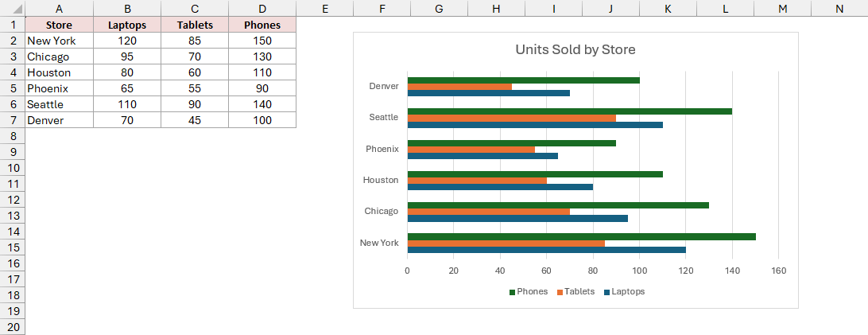Click the 80 value on horizontal axis

593,271
